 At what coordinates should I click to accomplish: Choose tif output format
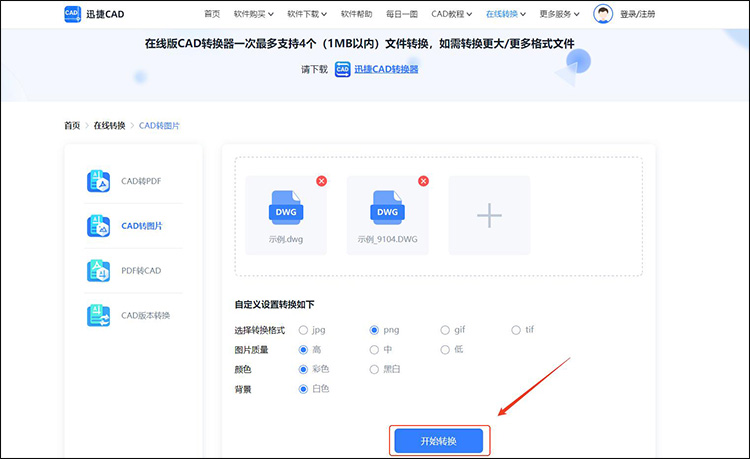coord(516,330)
